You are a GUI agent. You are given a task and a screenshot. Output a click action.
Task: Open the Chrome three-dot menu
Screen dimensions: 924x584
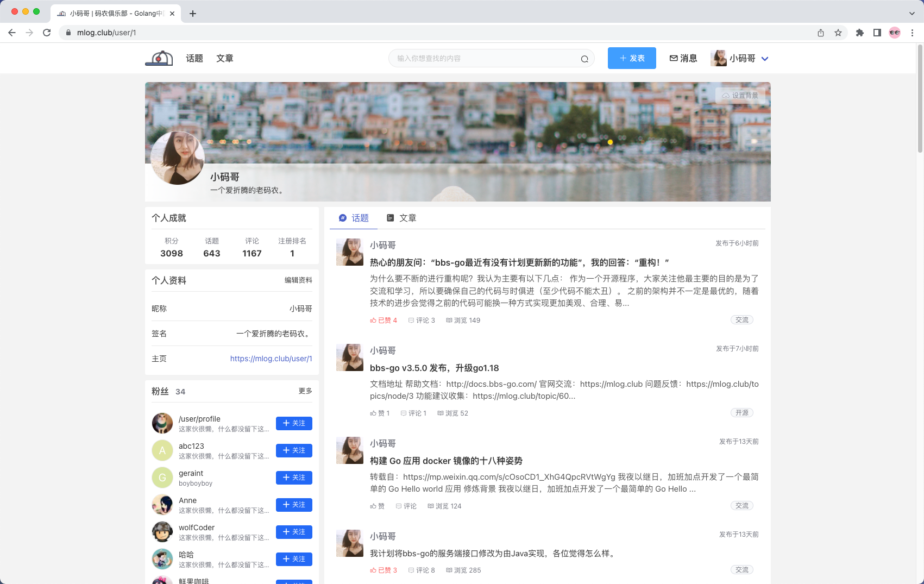coord(912,33)
